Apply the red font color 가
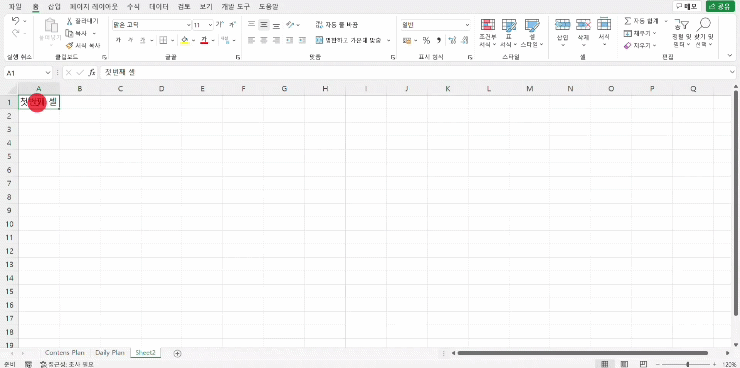The image size is (740, 368). coord(204,40)
